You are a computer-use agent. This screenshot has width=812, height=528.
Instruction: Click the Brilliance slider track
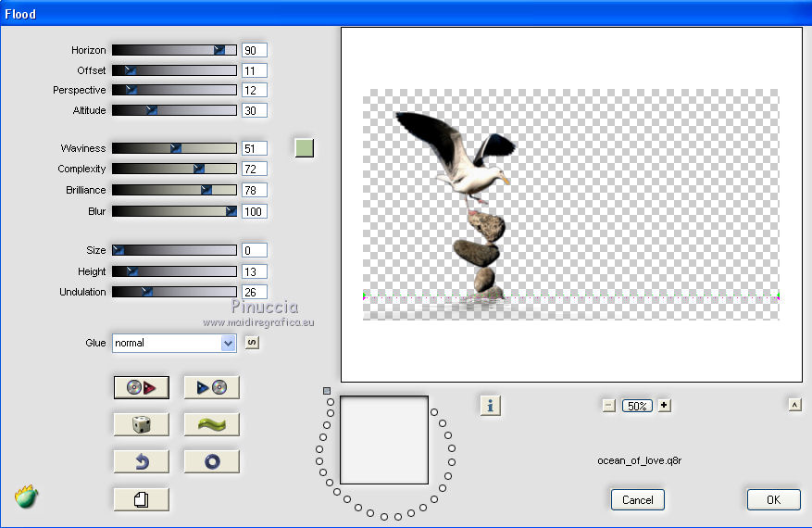tap(174, 190)
